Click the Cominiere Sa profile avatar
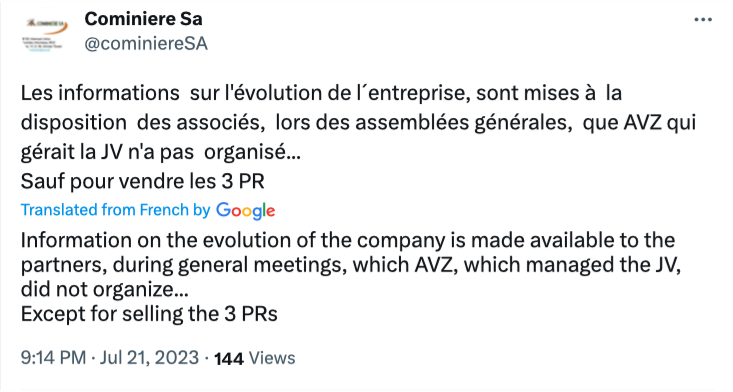Screen dimensions: 733x392 [44, 34]
